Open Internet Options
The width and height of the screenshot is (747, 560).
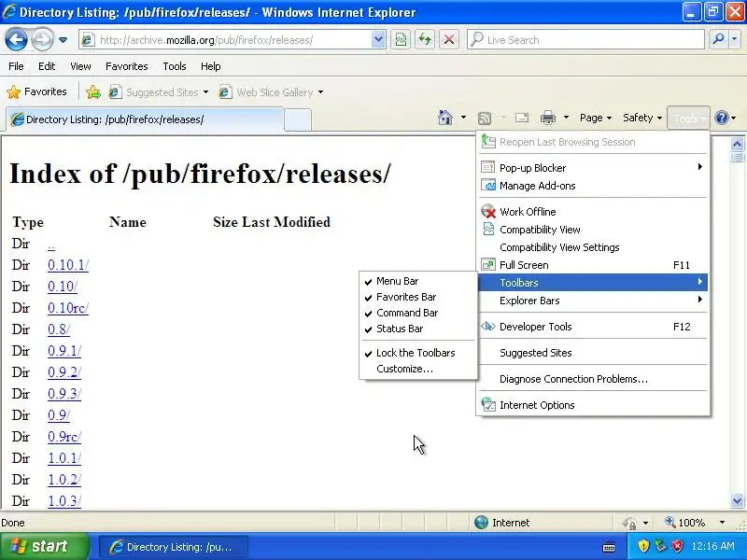tap(593, 405)
